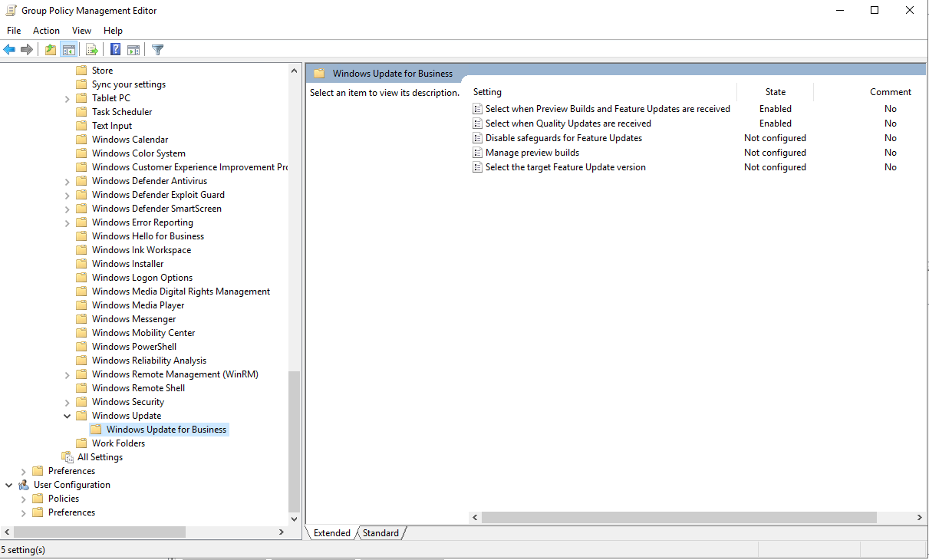The height and width of the screenshot is (560, 929).
Task: Expand Policies under User Configuration
Action: coord(24,499)
